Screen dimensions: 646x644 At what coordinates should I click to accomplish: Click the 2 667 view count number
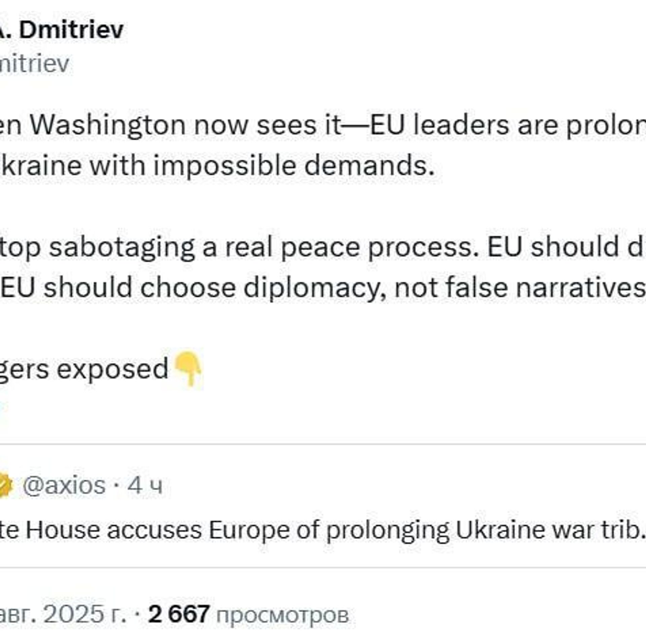click(x=179, y=613)
